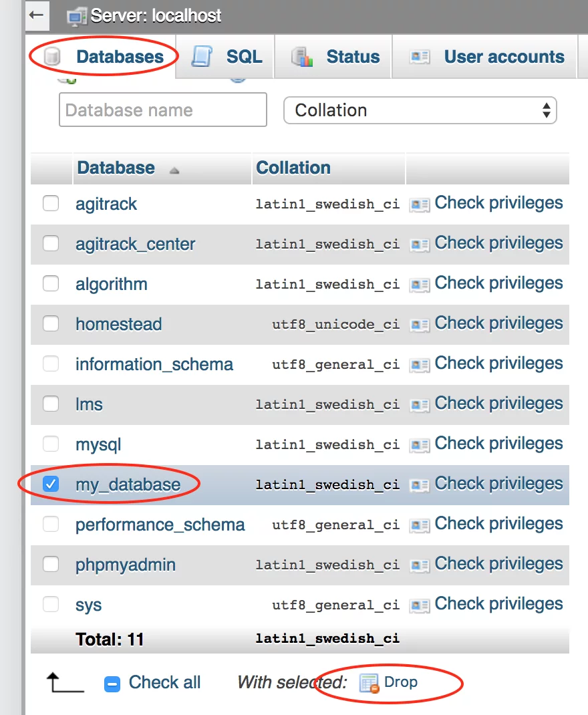This screenshot has width=588, height=715.
Task: Open the Collation dropdown
Action: [x=420, y=110]
